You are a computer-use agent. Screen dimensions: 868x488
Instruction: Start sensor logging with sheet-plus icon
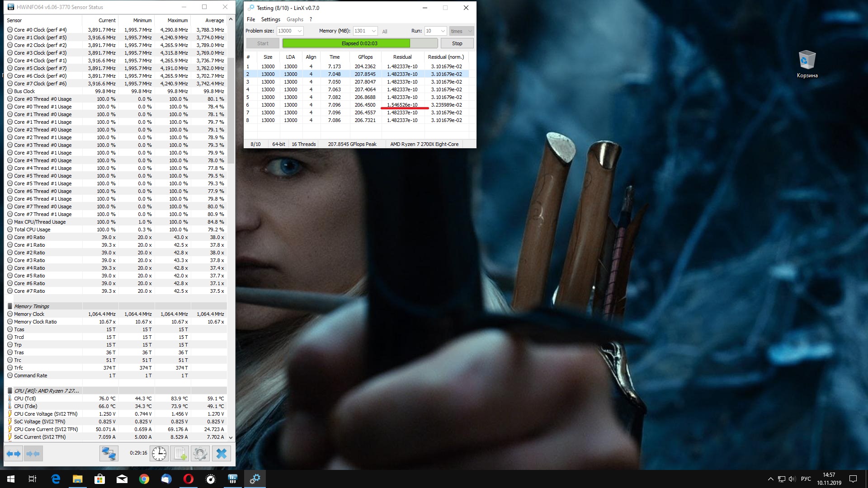point(180,453)
